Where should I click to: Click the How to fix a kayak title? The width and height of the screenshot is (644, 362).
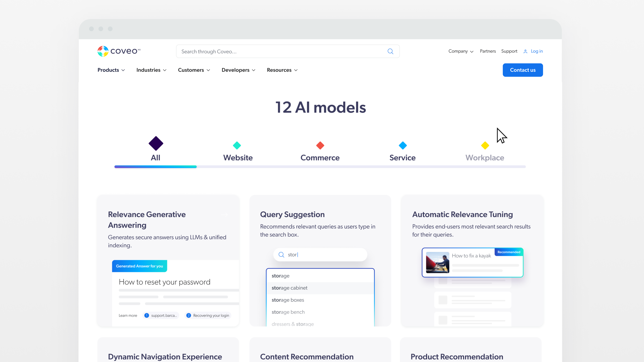tap(471, 256)
